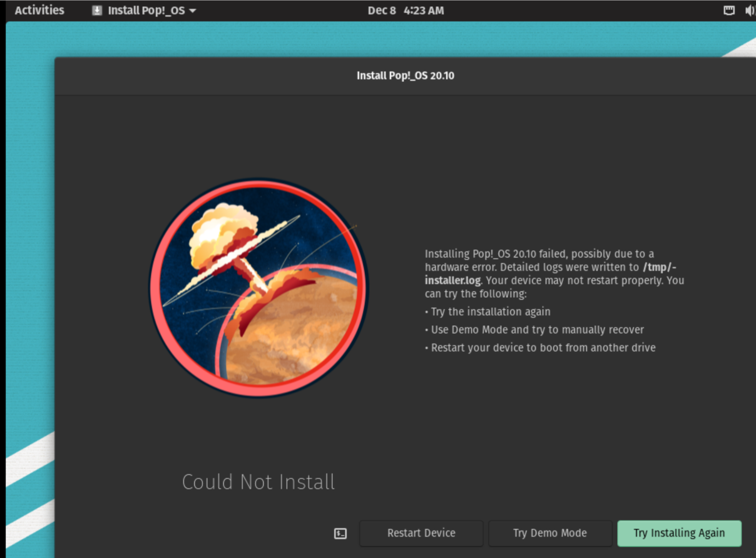Viewport: 756px width, 558px height.
Task: Click the Restart Device button
Action: [x=421, y=533]
